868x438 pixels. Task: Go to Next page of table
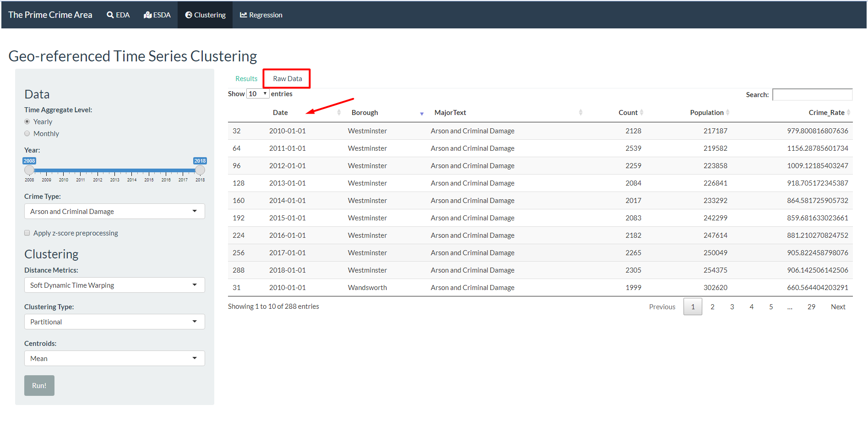838,307
